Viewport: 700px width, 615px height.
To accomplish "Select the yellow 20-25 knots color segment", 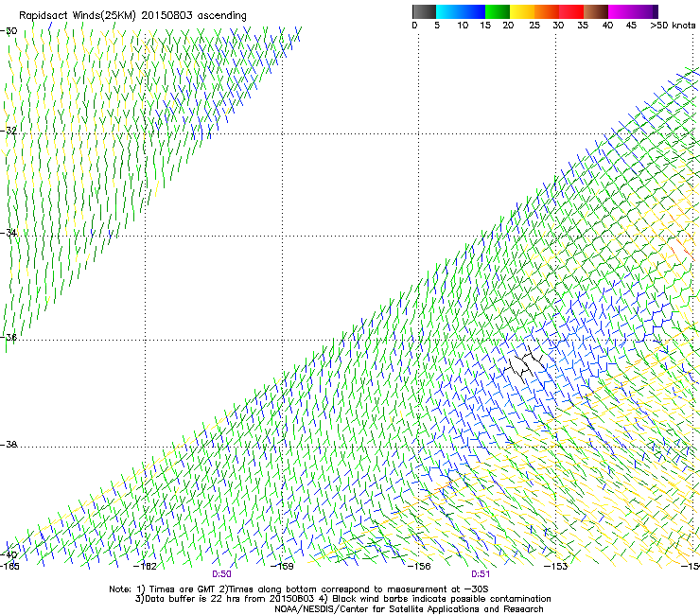I will [522, 11].
